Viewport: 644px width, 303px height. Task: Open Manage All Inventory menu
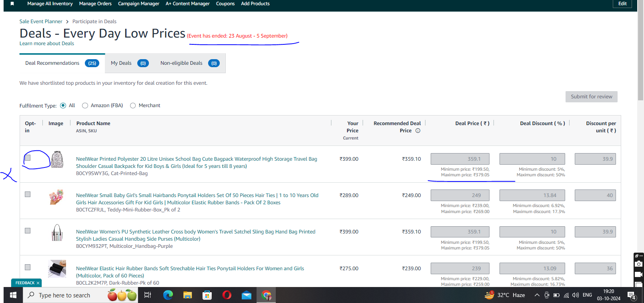(x=50, y=4)
